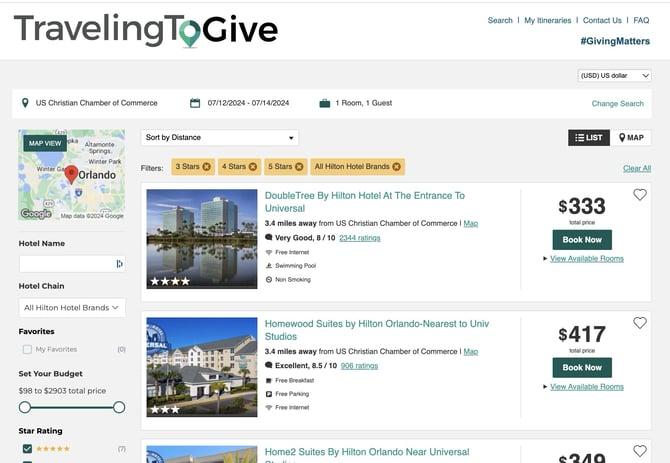Image resolution: width=670 pixels, height=463 pixels.
Task: Click the #GivingMatters hashtag link
Action: 615,41
